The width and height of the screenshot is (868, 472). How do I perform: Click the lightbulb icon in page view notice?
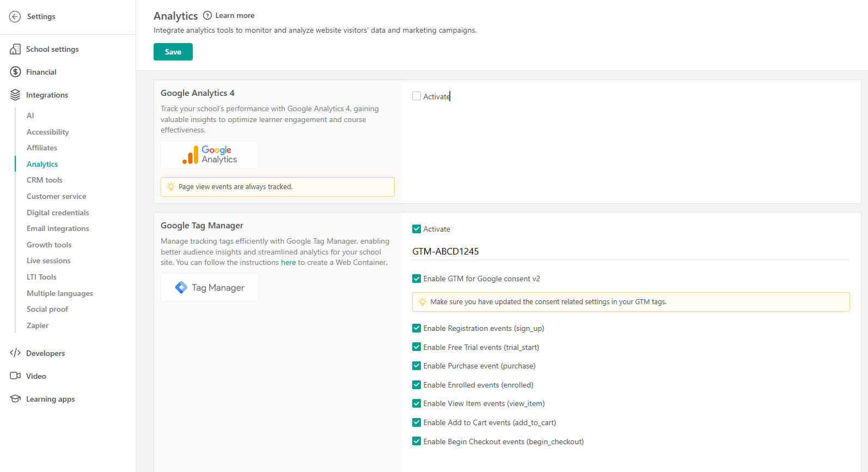click(x=171, y=186)
